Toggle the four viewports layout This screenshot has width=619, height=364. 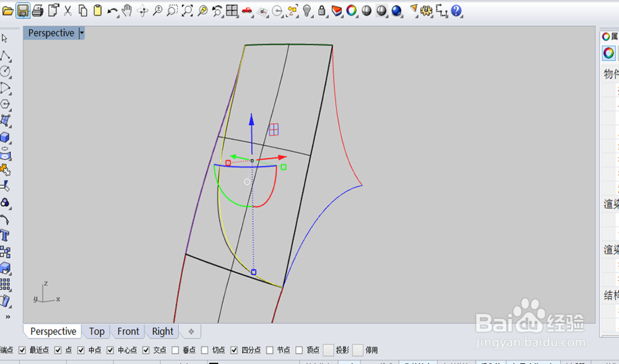tap(232, 11)
